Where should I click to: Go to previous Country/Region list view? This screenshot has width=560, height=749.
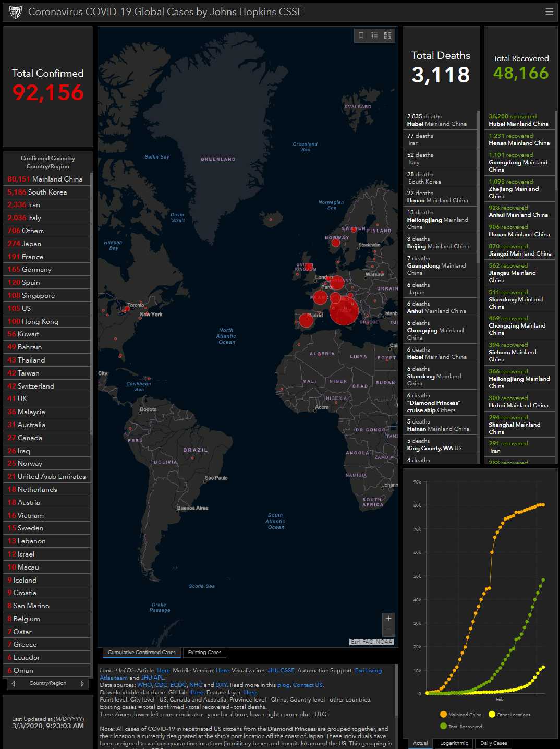click(x=14, y=683)
